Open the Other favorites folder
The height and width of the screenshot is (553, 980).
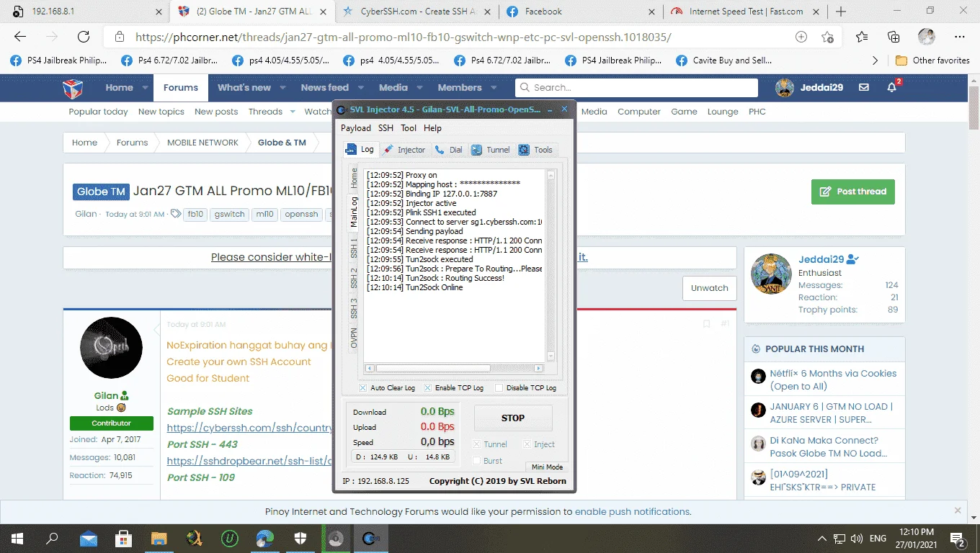tap(932, 60)
